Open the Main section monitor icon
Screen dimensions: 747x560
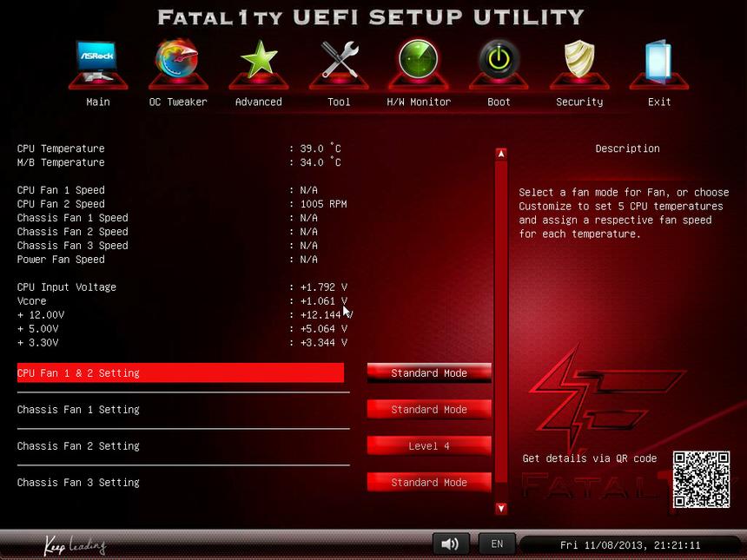click(x=97, y=63)
